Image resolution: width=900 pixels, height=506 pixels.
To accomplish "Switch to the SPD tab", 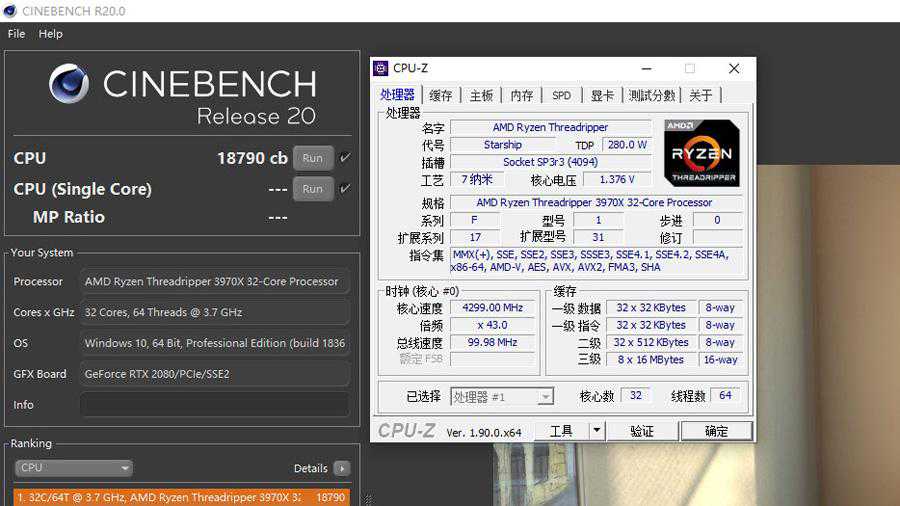I will tap(561, 96).
